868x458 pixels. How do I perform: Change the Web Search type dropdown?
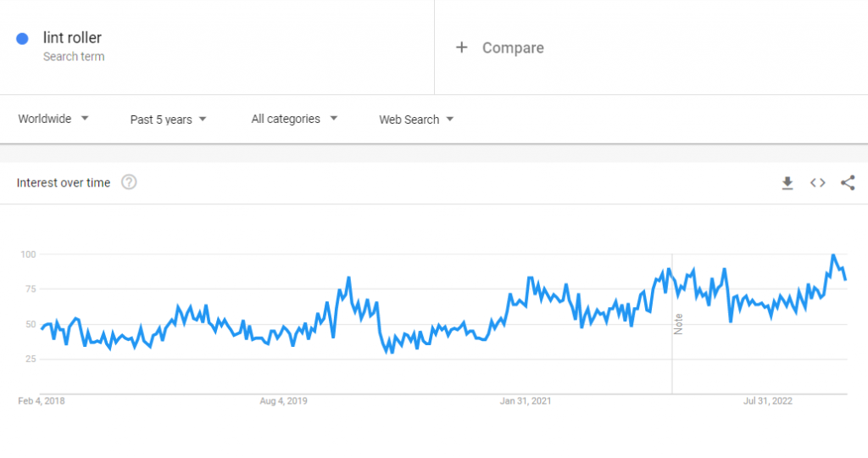pos(416,120)
